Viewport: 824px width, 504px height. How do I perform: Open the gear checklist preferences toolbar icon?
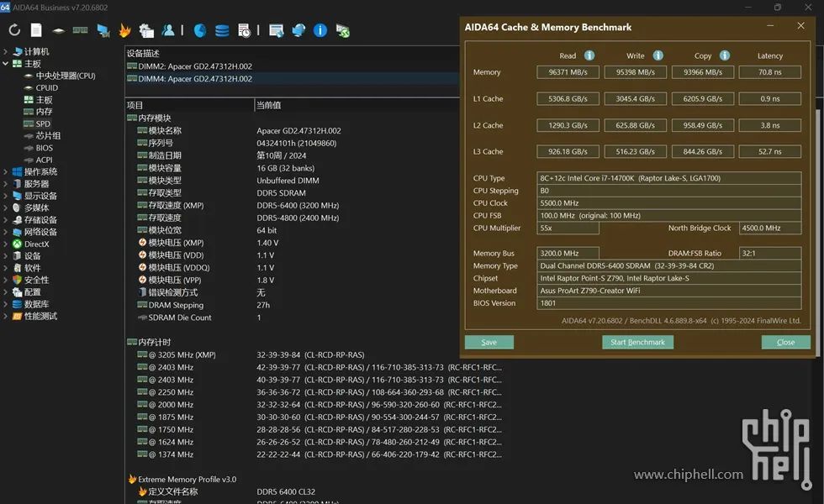[146, 30]
